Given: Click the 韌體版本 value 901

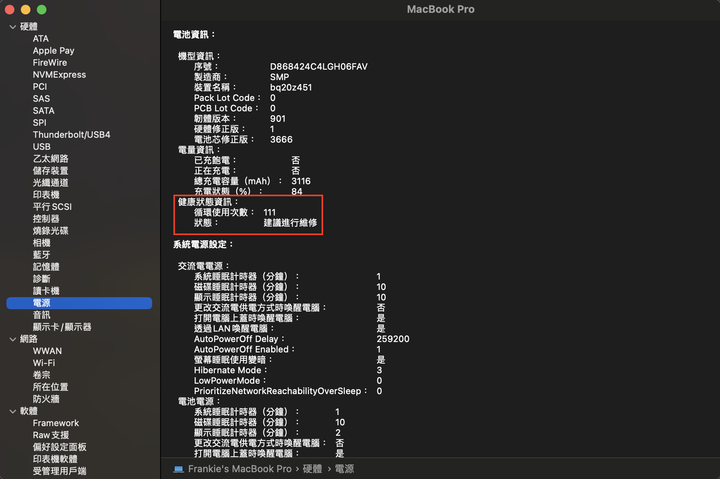Looking at the screenshot, I should (278, 118).
